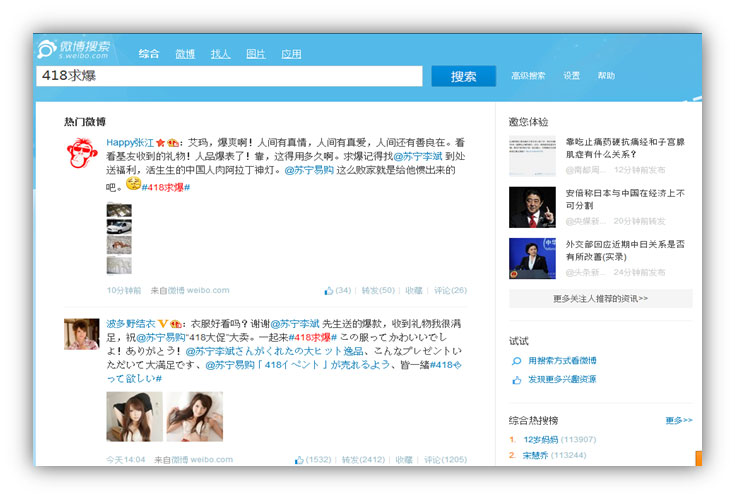Open the 设置 settings link
The width and height of the screenshot is (735, 499).
coord(571,76)
